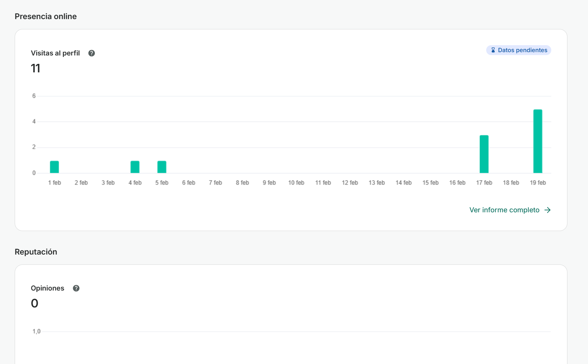Click the Datos pendientes badge text
This screenshot has height=364, width=588.
point(522,50)
